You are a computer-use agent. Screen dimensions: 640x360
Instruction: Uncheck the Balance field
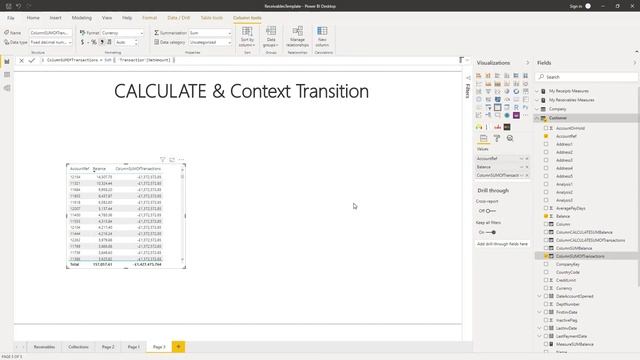[x=546, y=216]
